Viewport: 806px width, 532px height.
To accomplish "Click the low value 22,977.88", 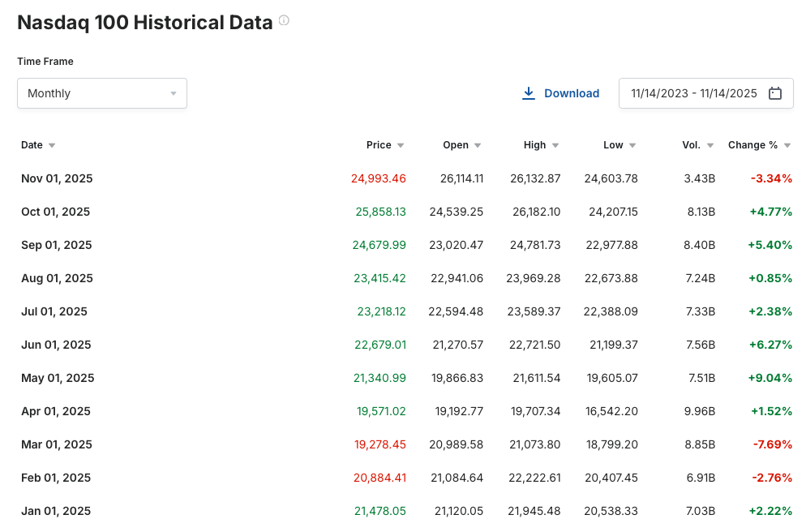I will pyautogui.click(x=611, y=245).
